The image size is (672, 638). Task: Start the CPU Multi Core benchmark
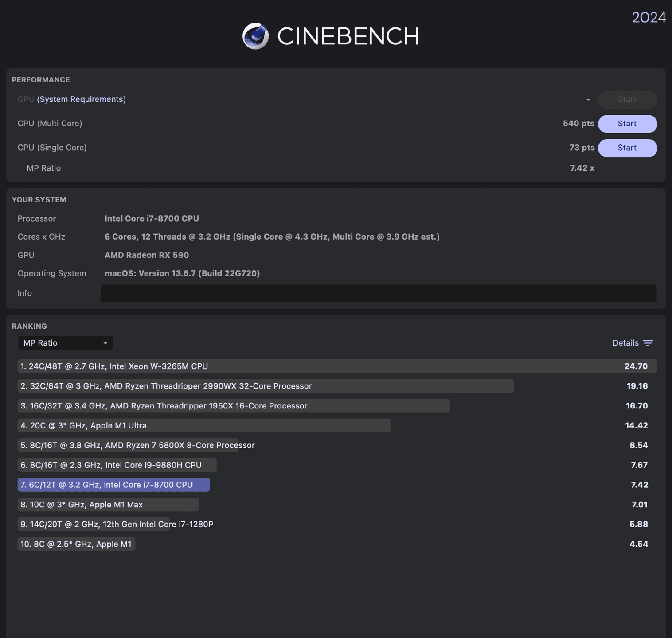coord(627,124)
